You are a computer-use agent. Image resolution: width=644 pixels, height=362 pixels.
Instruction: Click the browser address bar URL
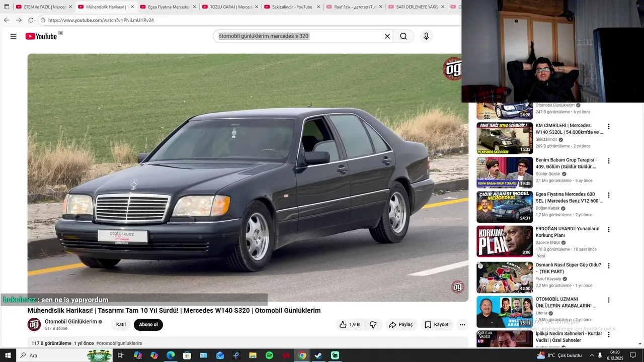[x=101, y=20]
